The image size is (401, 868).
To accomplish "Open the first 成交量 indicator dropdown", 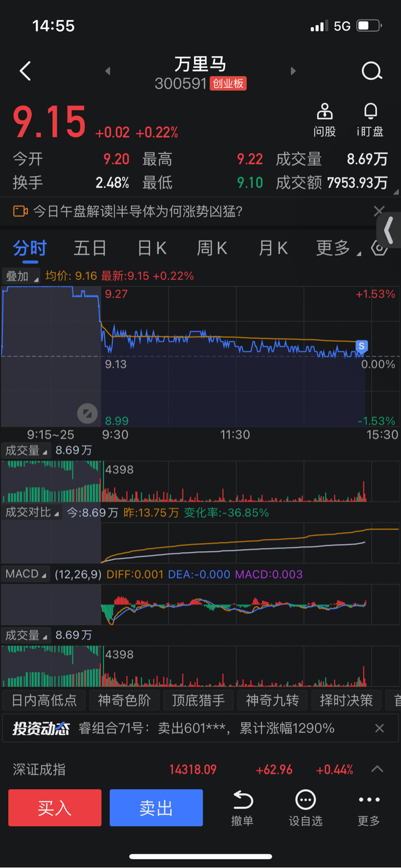I will [x=26, y=450].
